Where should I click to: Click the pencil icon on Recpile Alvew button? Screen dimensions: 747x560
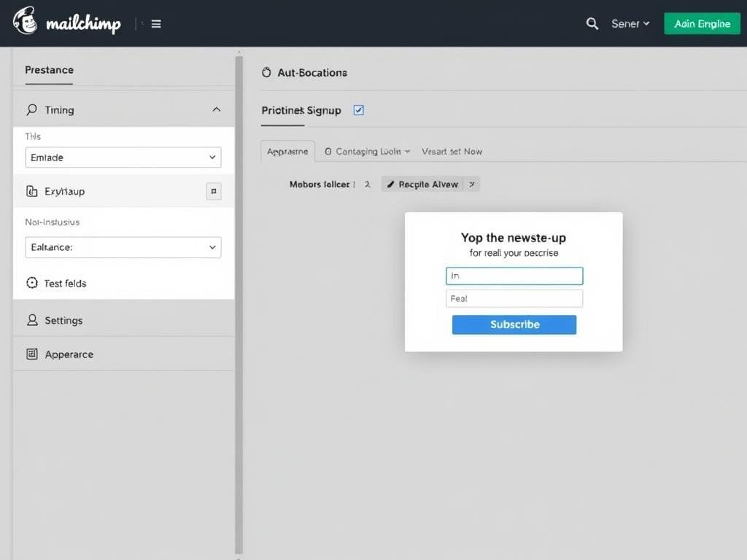pos(392,184)
